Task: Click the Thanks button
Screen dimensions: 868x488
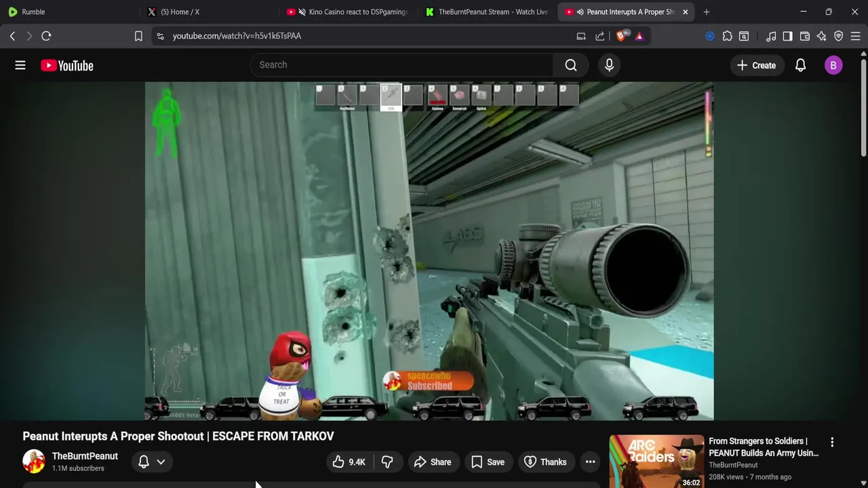Action: pyautogui.click(x=545, y=462)
